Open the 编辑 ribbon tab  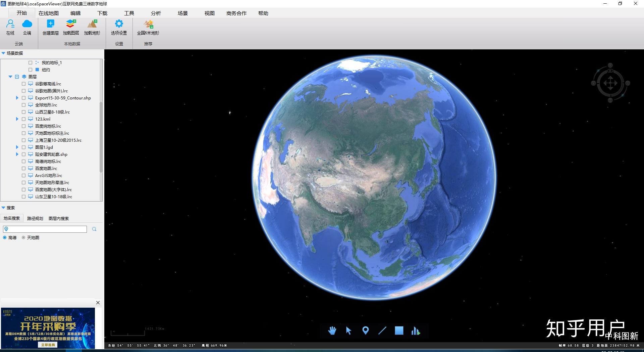coord(75,13)
